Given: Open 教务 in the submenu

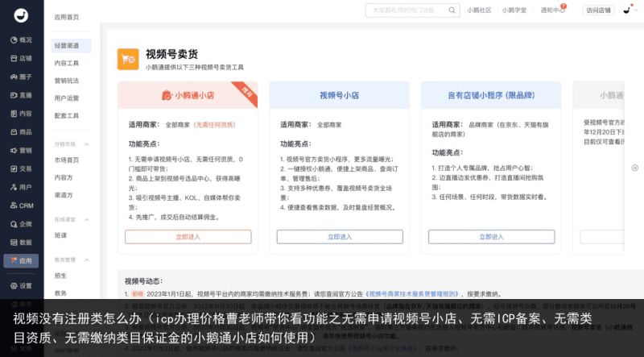Looking at the screenshot, I should [x=60, y=293].
